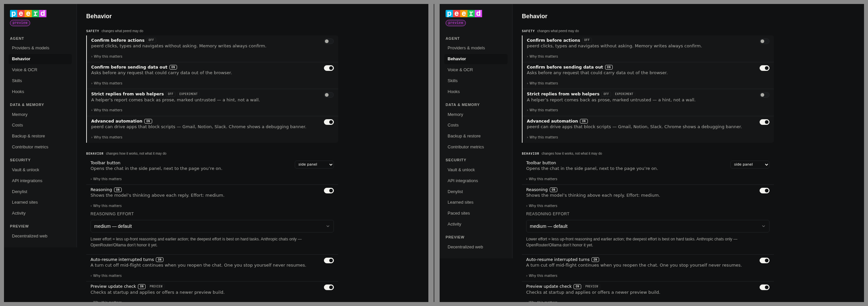Click the preview badge in the right pane
868x306 pixels.
(x=456, y=23)
